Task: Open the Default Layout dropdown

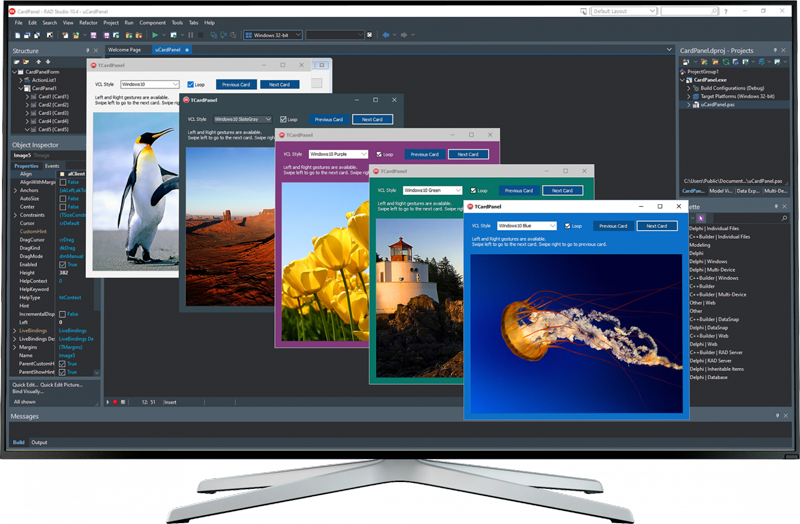Action: point(623,11)
